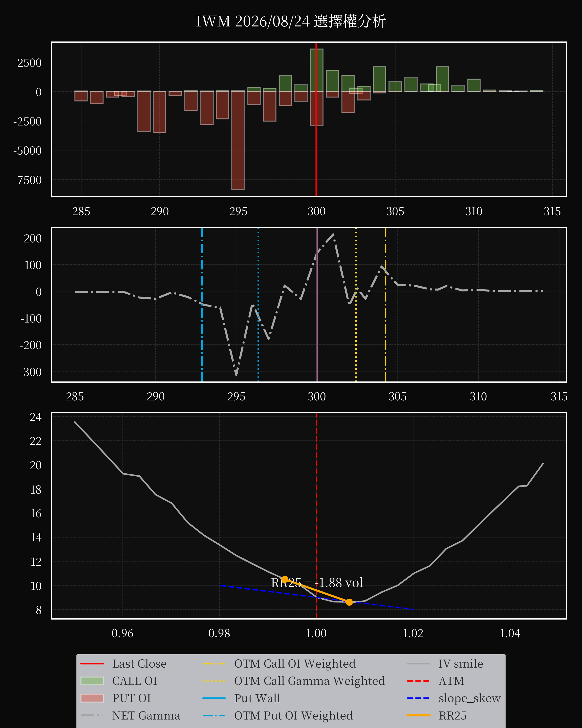Click the '24' y-axis label in IV chart
Screen dimensions: 582x728
pyautogui.click(x=35, y=417)
